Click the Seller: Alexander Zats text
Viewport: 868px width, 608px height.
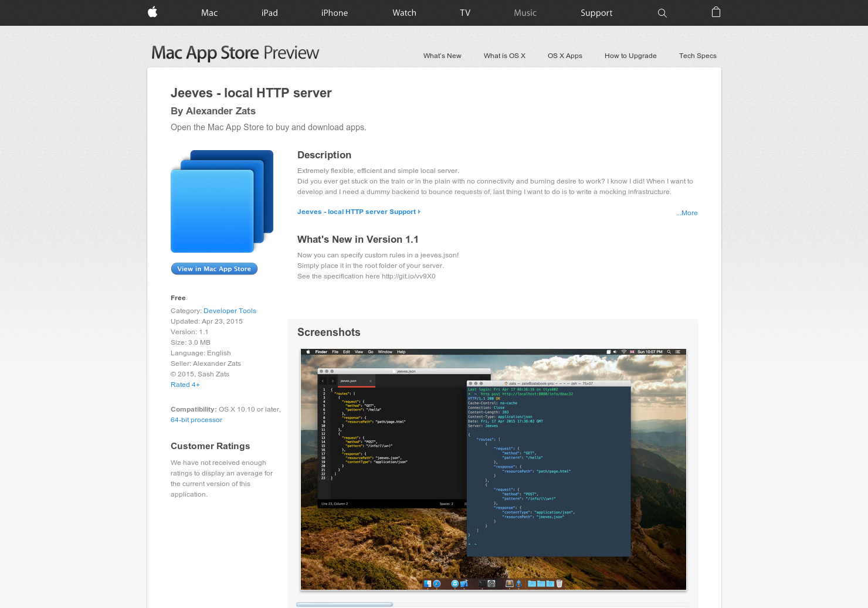point(206,364)
